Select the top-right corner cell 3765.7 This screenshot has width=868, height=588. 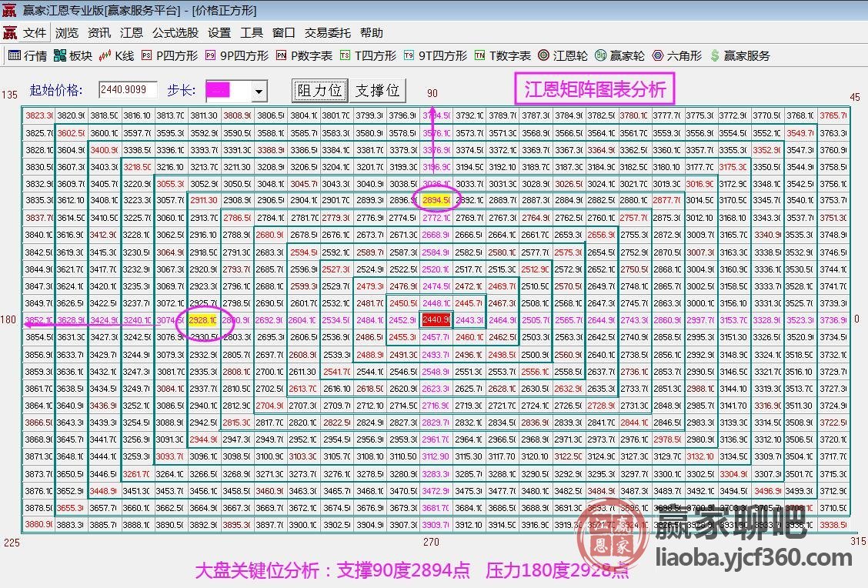tap(833, 115)
